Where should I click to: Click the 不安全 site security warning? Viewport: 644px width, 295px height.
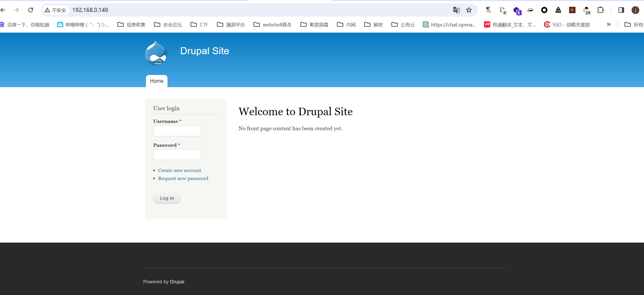coord(55,10)
